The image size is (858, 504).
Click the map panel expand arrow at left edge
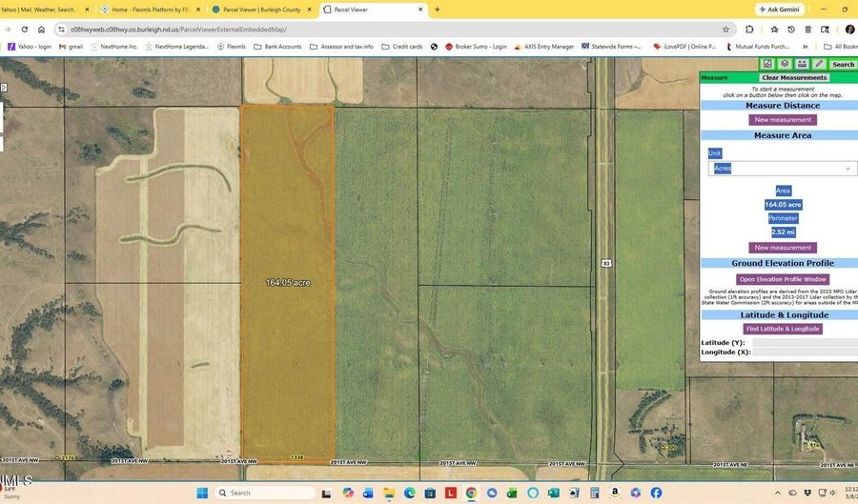pos(3,87)
